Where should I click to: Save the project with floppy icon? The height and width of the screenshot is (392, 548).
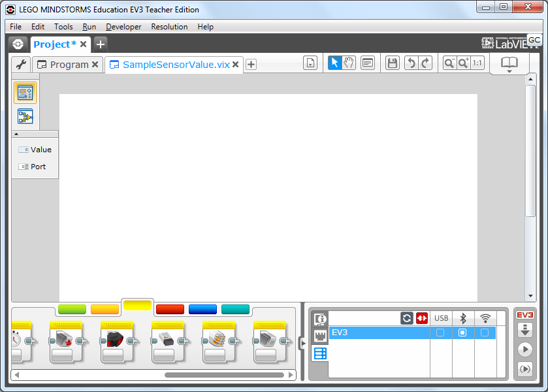coord(393,63)
